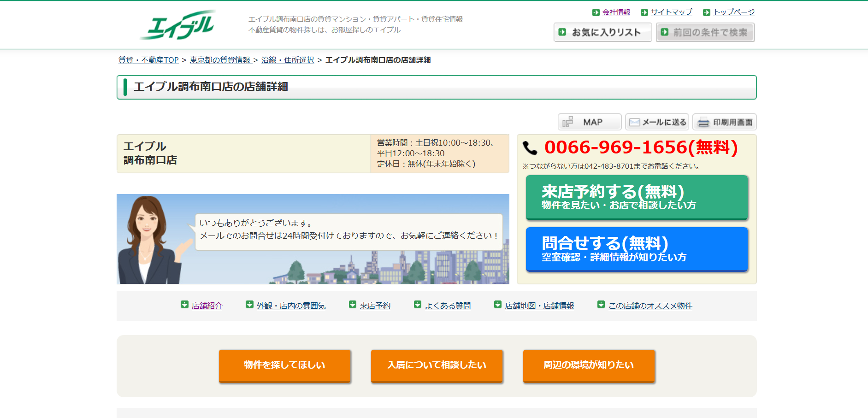This screenshot has height=418, width=868.
Task: Go to トップページ link
Action: point(734,12)
